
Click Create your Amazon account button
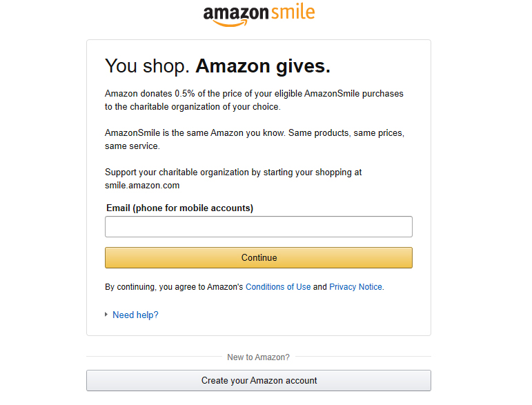[259, 380]
